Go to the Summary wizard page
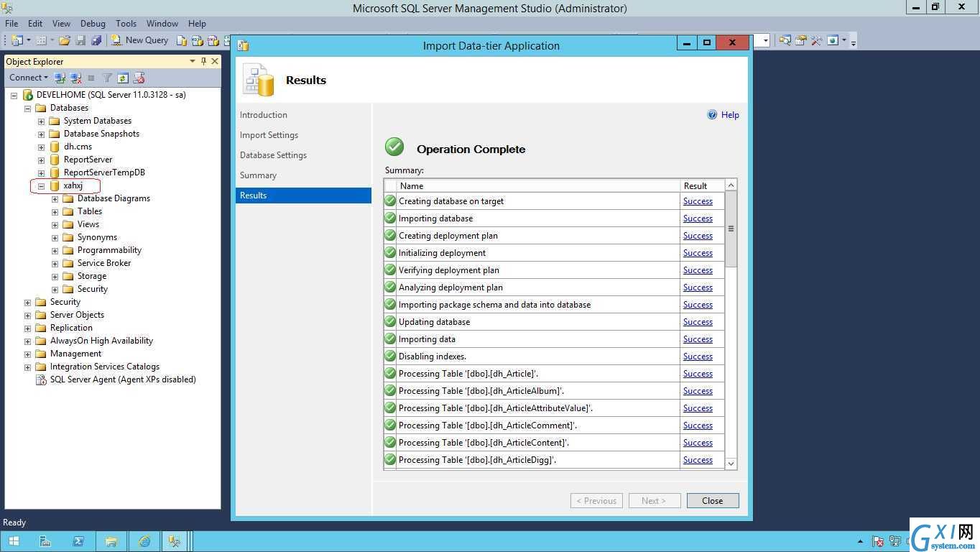 (x=258, y=175)
